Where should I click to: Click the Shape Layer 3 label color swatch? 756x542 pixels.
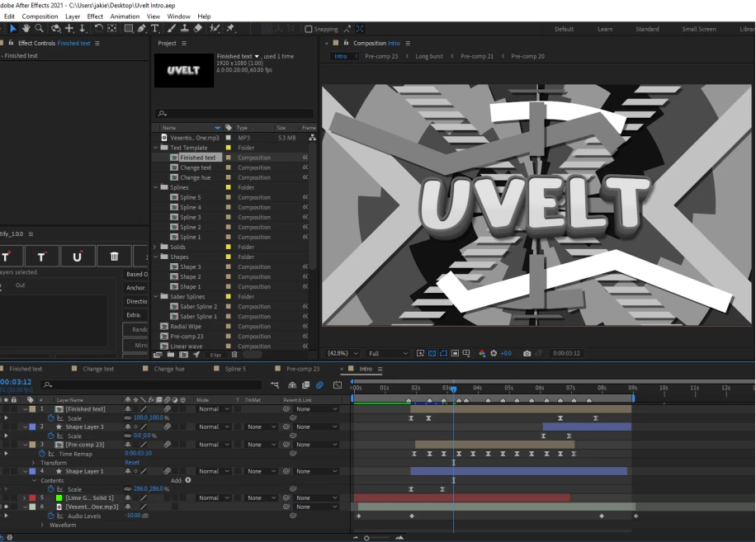pos(32,427)
